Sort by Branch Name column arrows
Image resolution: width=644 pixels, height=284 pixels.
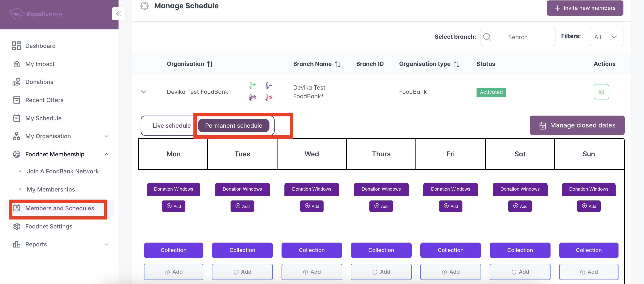pos(337,64)
